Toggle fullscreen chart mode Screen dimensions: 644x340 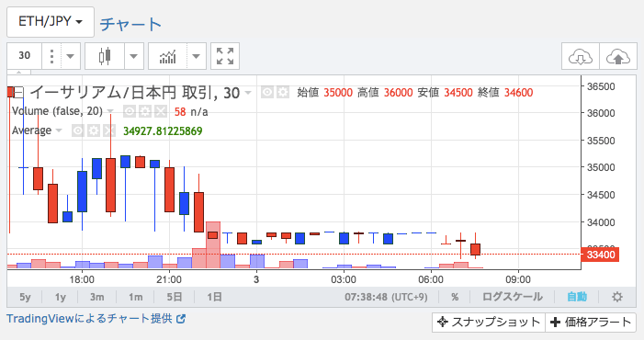click(225, 56)
